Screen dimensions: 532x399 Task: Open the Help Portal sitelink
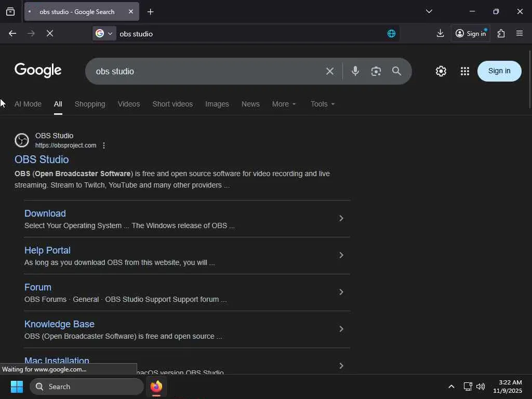click(47, 250)
